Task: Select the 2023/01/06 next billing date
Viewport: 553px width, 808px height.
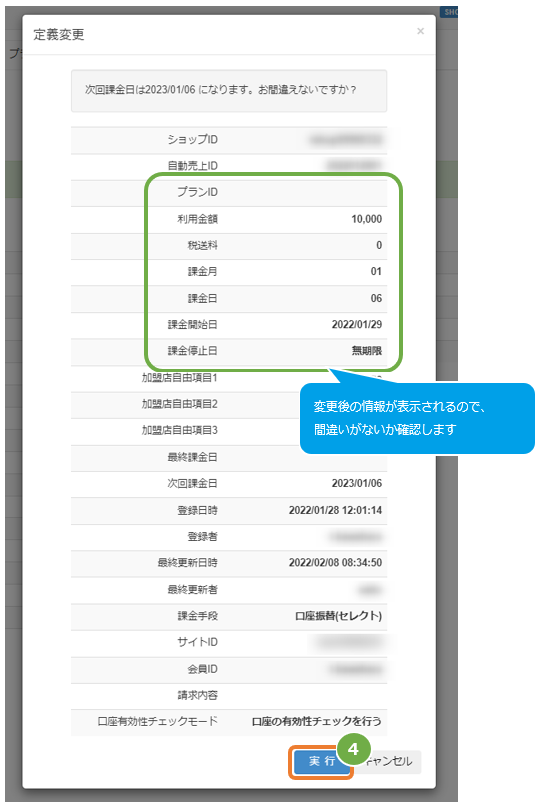Action: [357, 483]
